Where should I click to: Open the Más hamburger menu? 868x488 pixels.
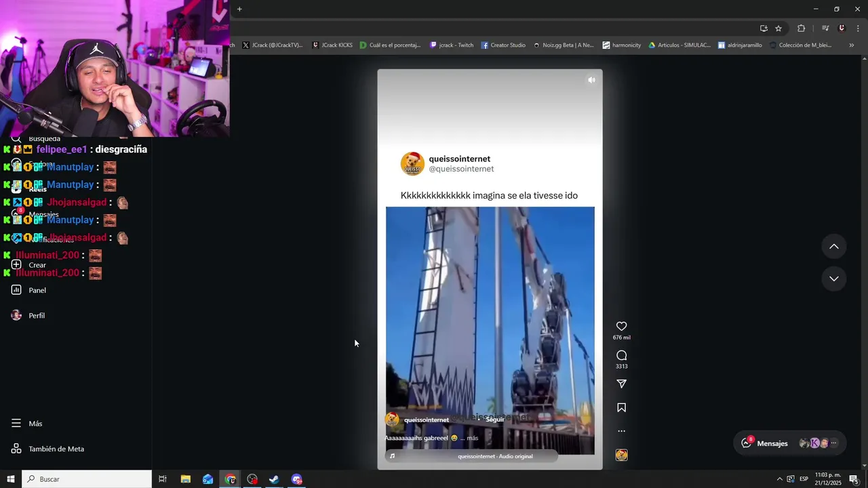[x=27, y=424]
